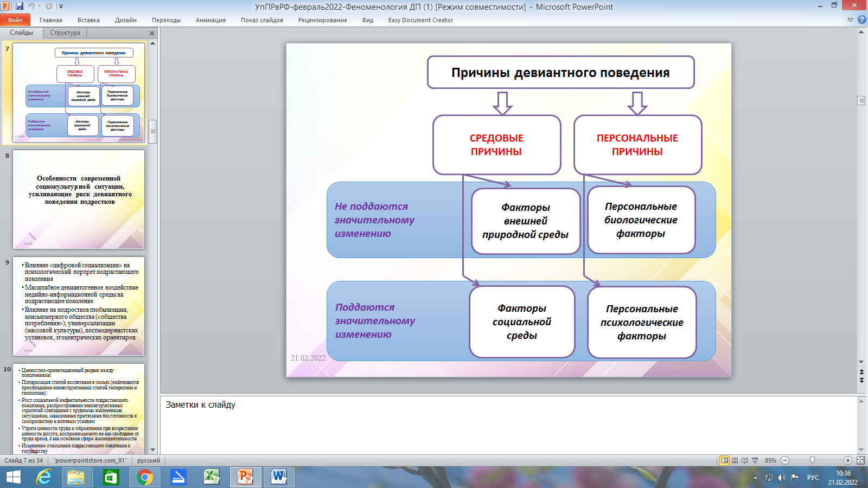The width and height of the screenshot is (868, 488).
Task: Switch to Слайды pane tab
Action: pos(22,33)
